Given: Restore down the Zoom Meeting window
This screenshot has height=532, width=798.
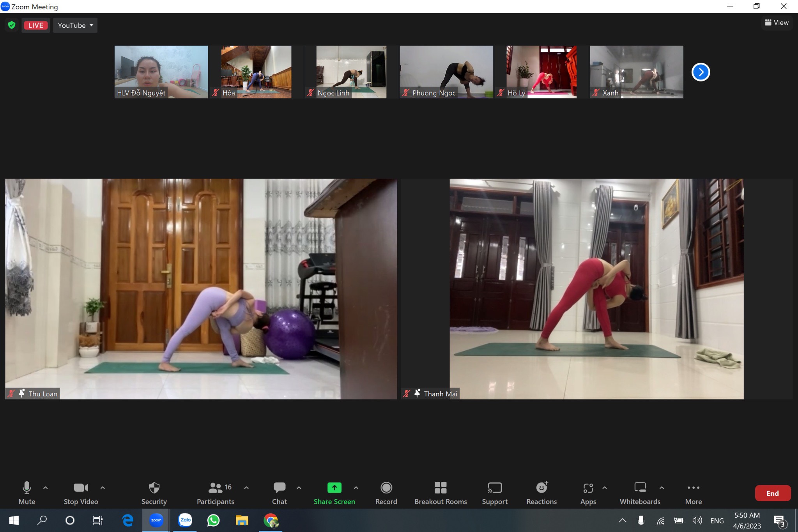Looking at the screenshot, I should pyautogui.click(x=757, y=6).
